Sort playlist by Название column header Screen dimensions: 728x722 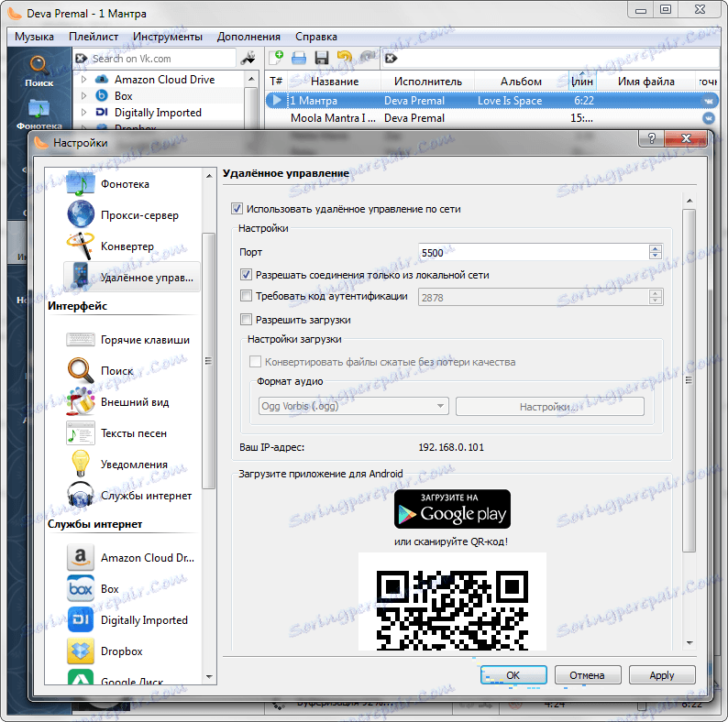coord(335,82)
